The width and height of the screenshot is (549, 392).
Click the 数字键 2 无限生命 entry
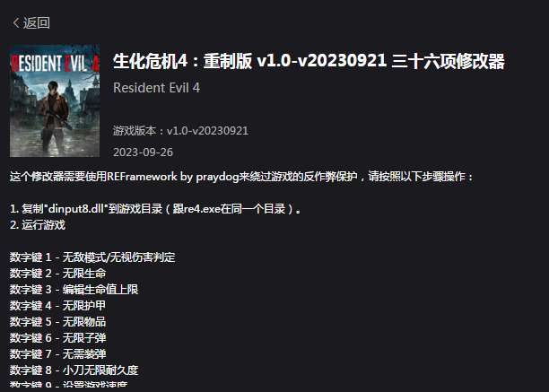tap(57, 274)
